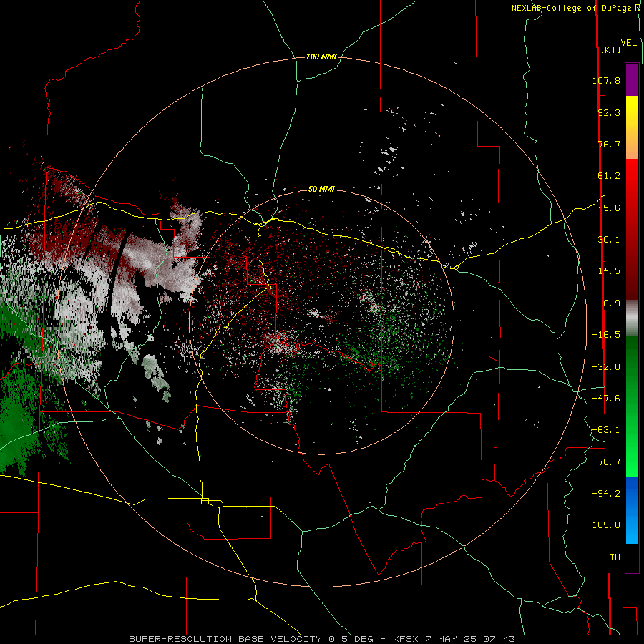Viewport: 644px width, 644px height.
Task: Pick the green segment of the color bar
Action: click(x=632, y=406)
